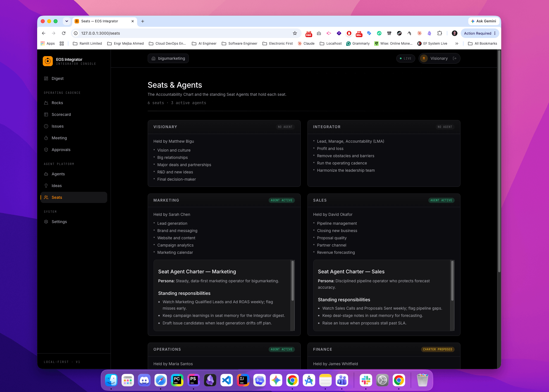Go to Scorecard page
This screenshot has width=549, height=392.
coord(74,114)
